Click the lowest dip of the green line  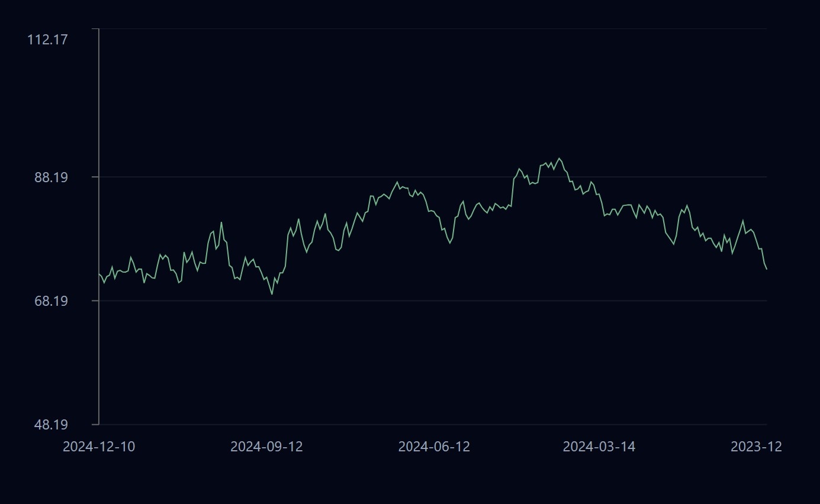[272, 294]
